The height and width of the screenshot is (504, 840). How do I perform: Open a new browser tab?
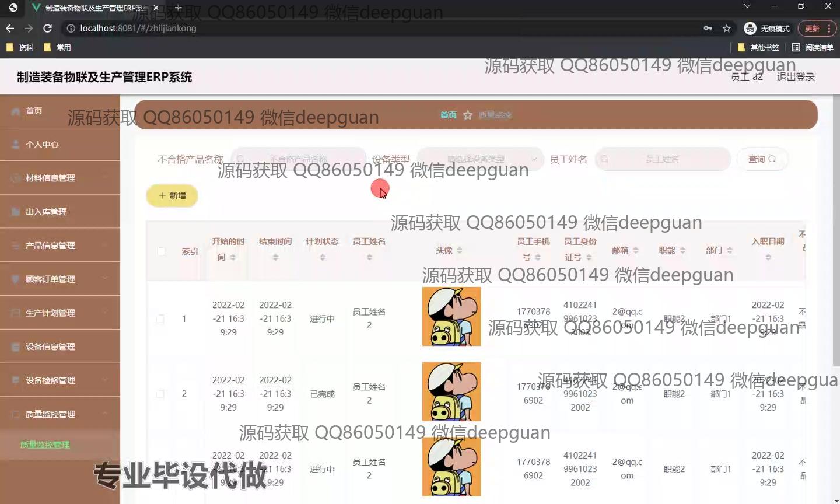(x=178, y=8)
